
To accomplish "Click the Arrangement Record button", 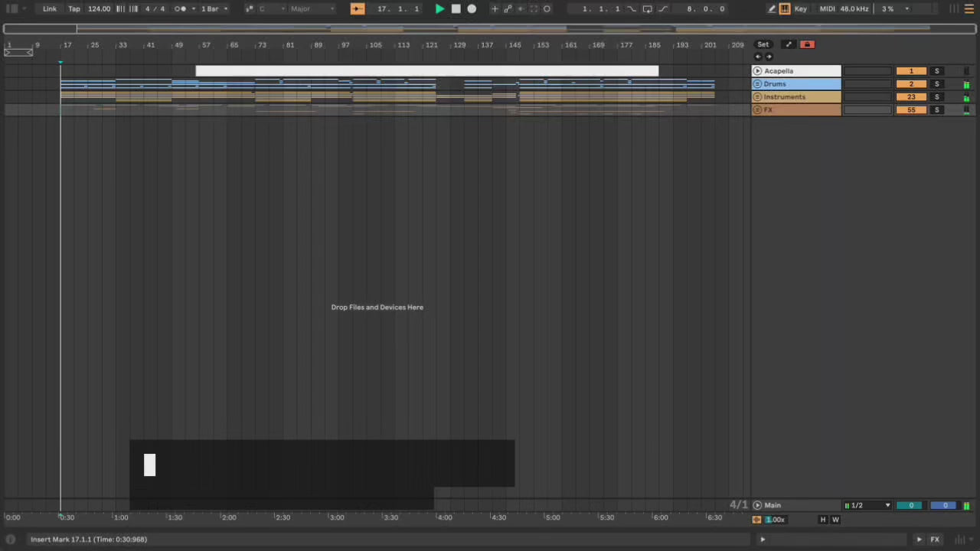I will pos(472,9).
